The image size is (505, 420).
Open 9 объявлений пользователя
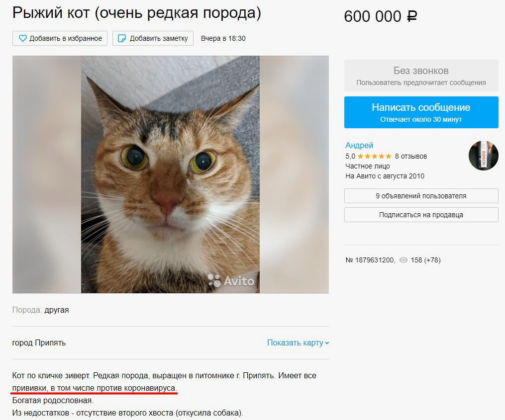tap(421, 196)
